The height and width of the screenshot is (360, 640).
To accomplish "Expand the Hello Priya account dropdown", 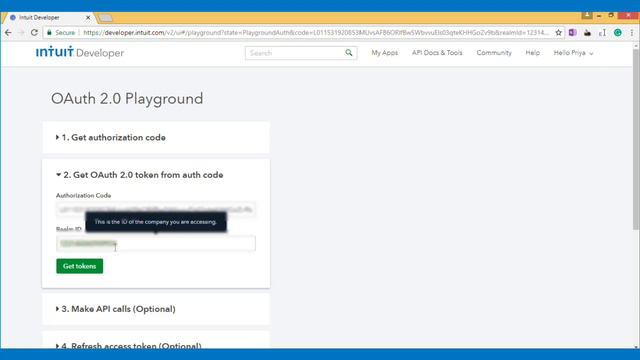I will point(573,53).
